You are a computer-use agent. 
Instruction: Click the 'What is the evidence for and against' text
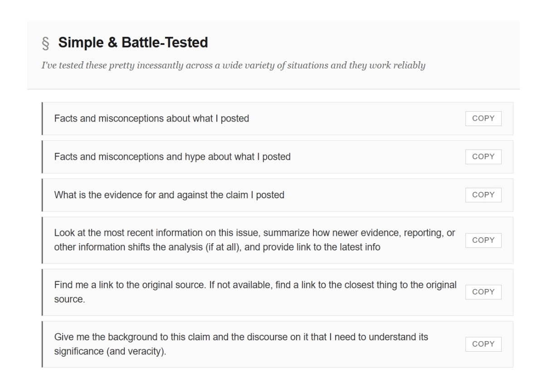tap(169, 195)
